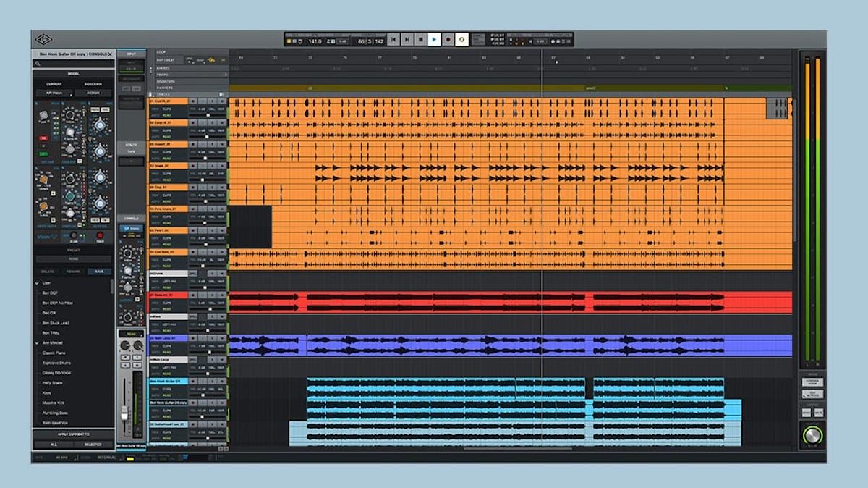The image size is (868, 488).
Task: Apply current to ALL button
Action: coord(54,445)
